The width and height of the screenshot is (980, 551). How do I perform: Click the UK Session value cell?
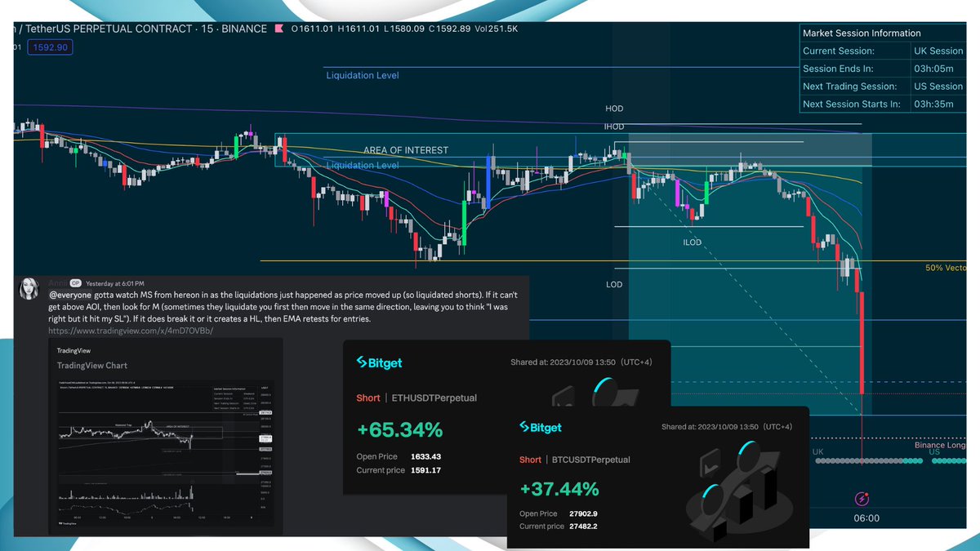[x=938, y=51]
